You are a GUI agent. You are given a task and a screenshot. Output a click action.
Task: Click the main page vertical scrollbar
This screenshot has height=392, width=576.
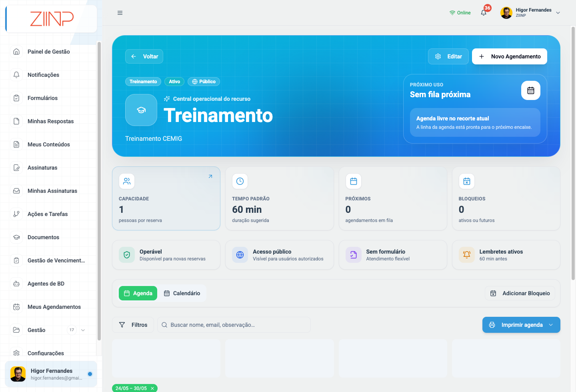(x=573, y=153)
